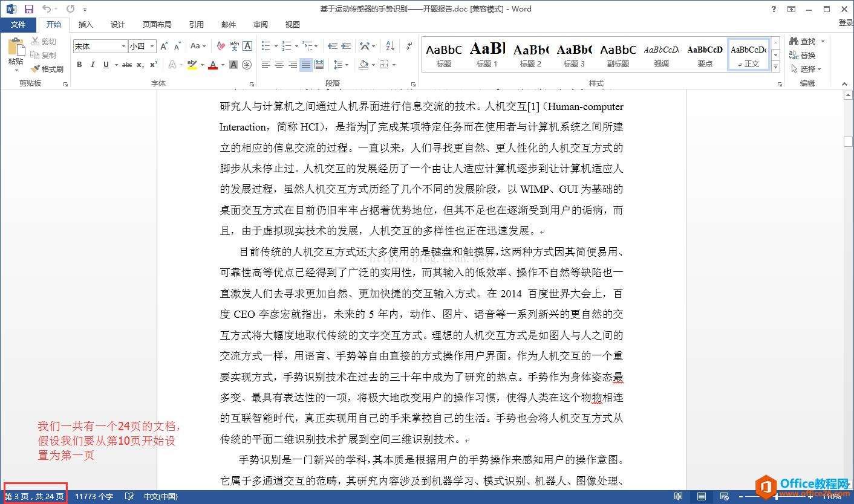Open the font size dropdown showing 小四

point(152,46)
